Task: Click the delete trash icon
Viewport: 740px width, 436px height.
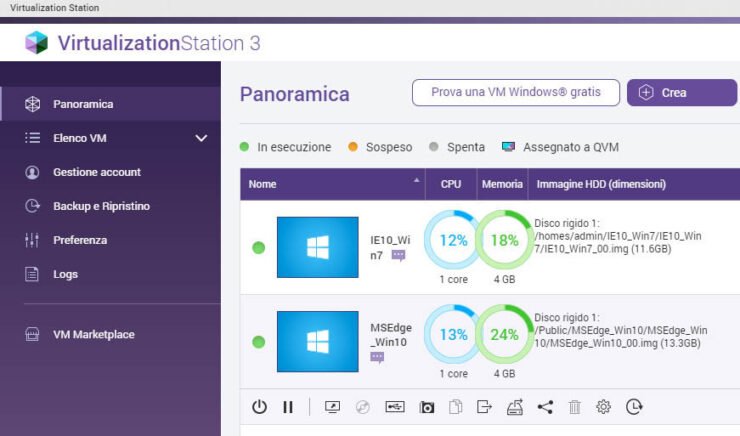Action: point(574,407)
